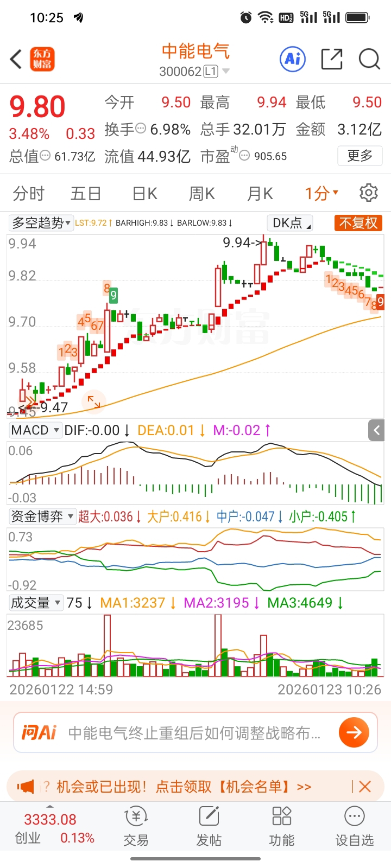Switch to 五日 tab

(86, 193)
